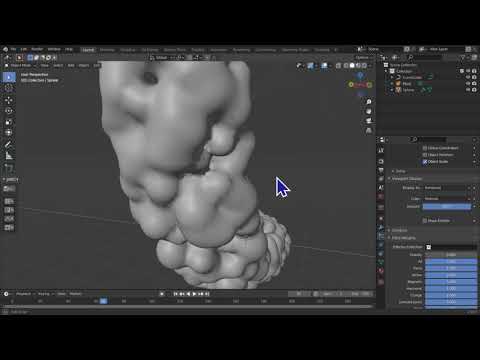This screenshot has height=360, width=480.
Task: Select Solid viewport shading
Action: coord(352,66)
